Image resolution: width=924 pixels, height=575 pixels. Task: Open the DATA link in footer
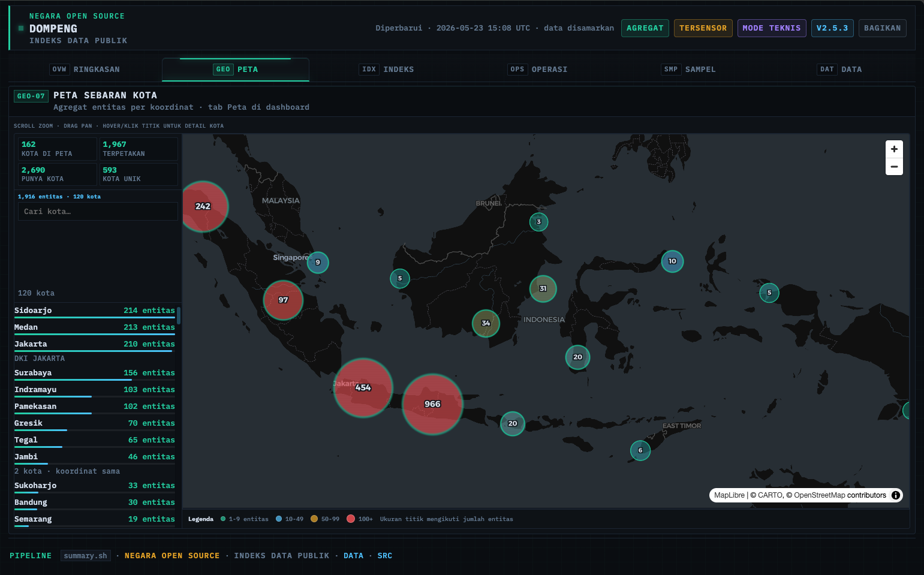tap(353, 556)
